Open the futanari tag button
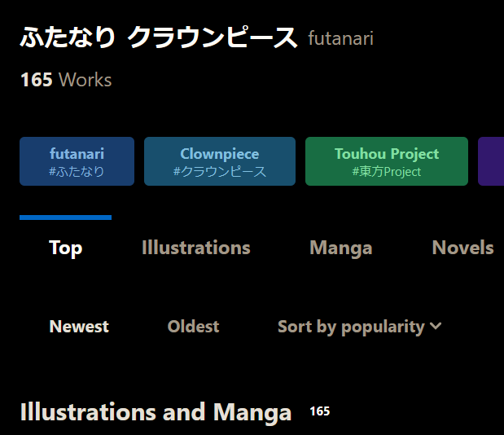Screen dimensions: 504x435 (x=77, y=161)
